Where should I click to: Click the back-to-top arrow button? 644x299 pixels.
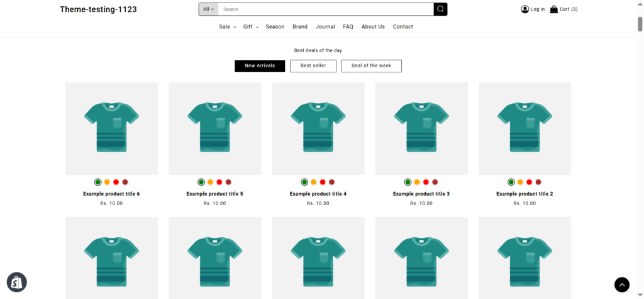click(x=622, y=285)
